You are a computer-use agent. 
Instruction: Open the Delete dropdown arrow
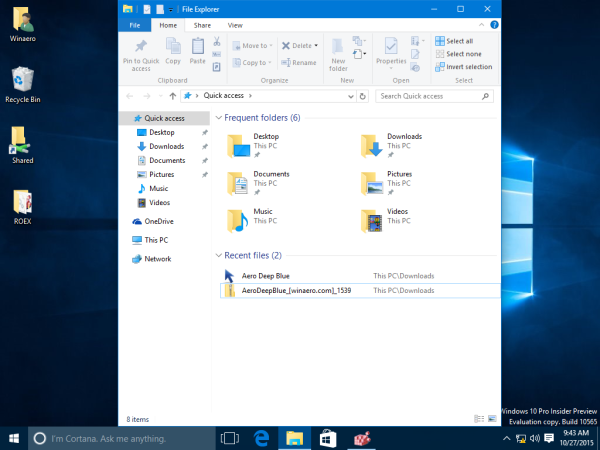[316, 46]
